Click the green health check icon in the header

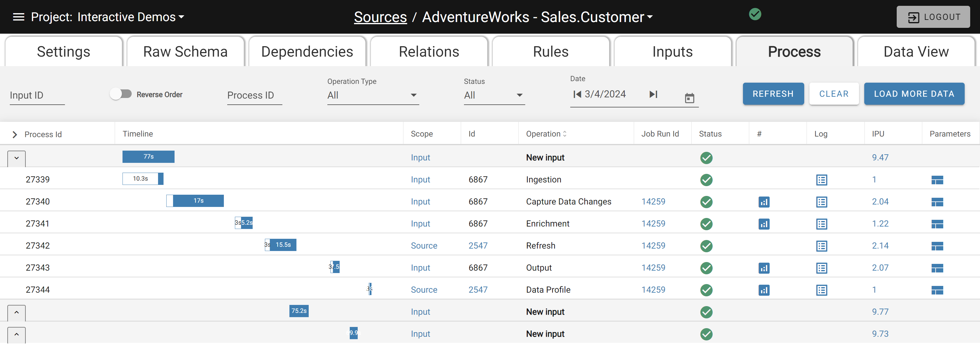tap(755, 14)
